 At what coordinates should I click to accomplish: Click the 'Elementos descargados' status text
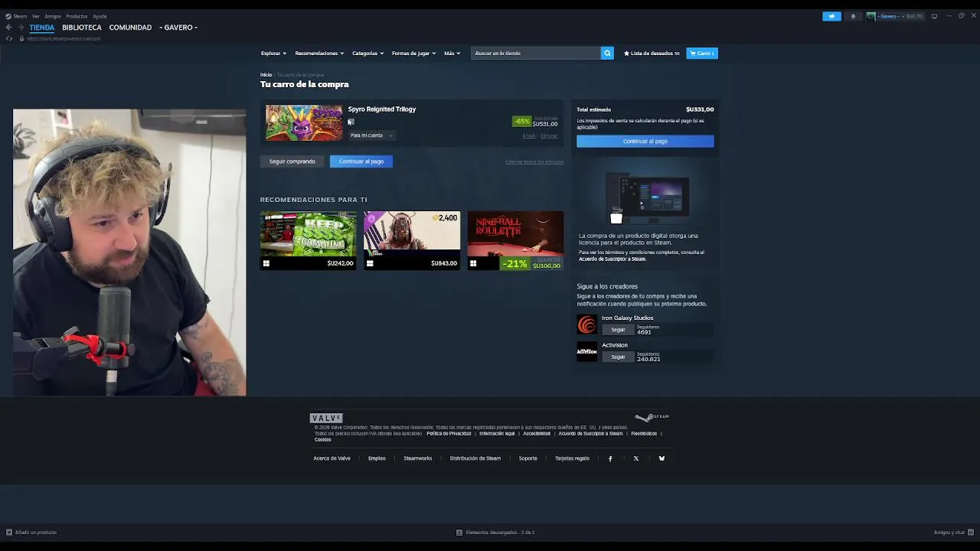click(x=500, y=532)
